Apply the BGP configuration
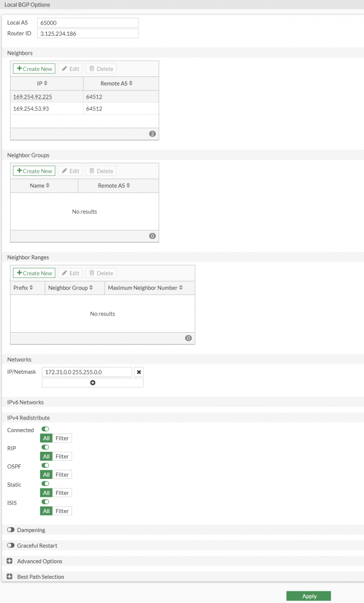The height and width of the screenshot is (603, 364). [309, 596]
